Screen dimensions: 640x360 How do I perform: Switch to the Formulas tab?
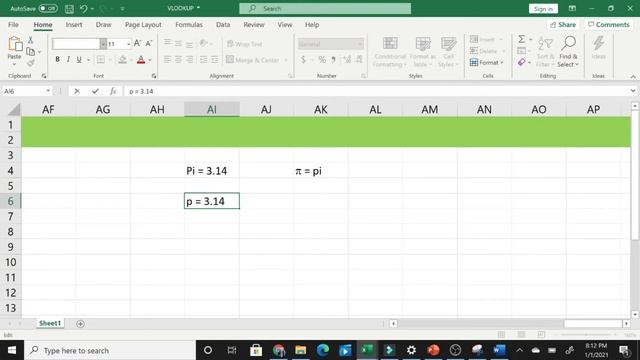pos(189,25)
